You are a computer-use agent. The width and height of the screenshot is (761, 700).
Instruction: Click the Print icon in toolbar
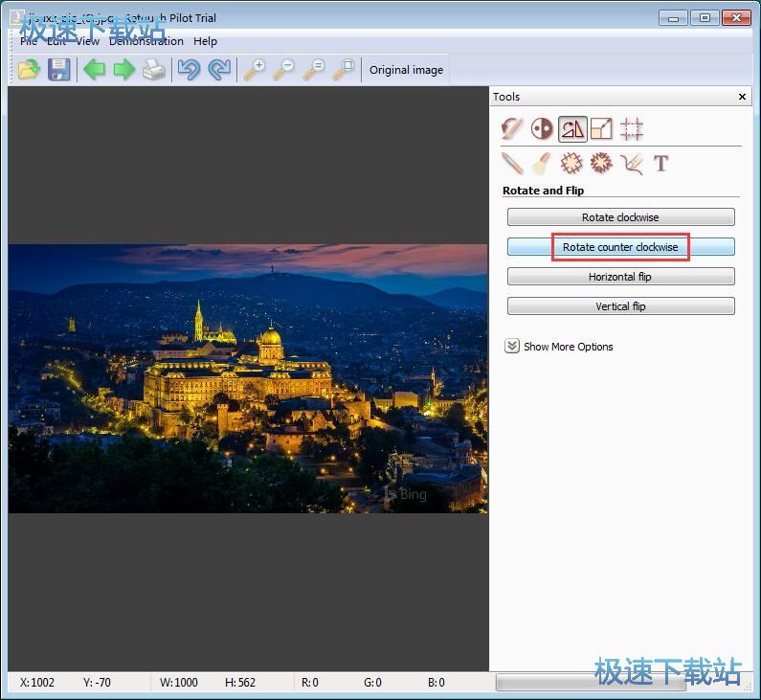click(x=154, y=69)
